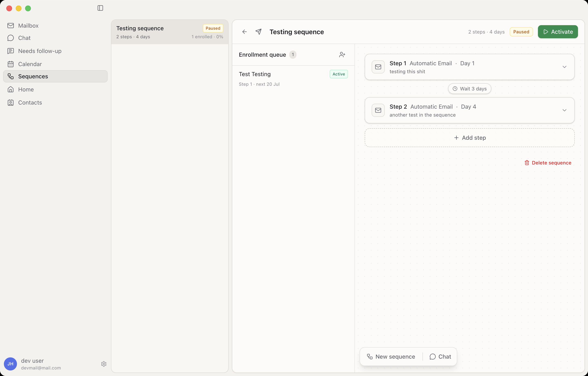Click the 'testing this shit' step subject
Screen dimensions: 588x376
point(407,72)
